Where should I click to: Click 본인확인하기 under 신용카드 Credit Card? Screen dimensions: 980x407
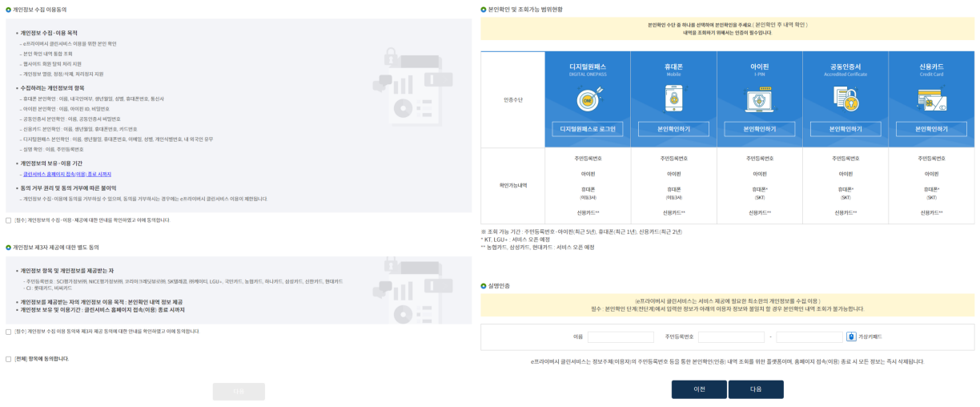(931, 129)
